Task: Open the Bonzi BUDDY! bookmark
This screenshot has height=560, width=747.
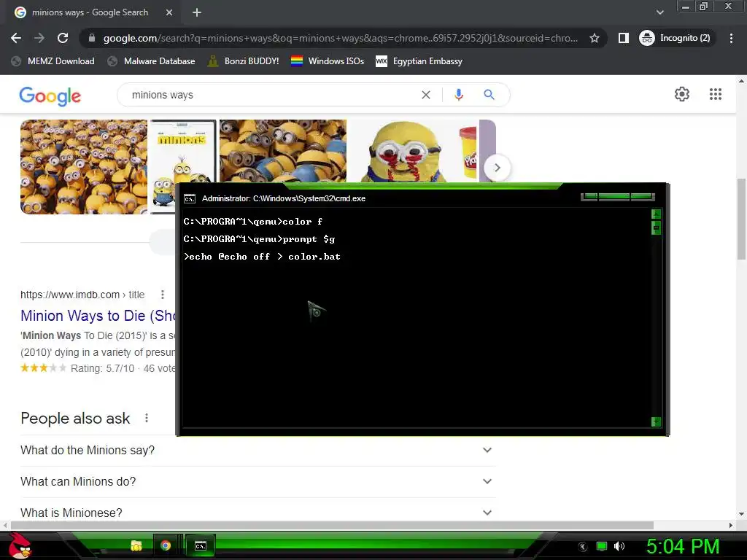Action: [x=244, y=61]
